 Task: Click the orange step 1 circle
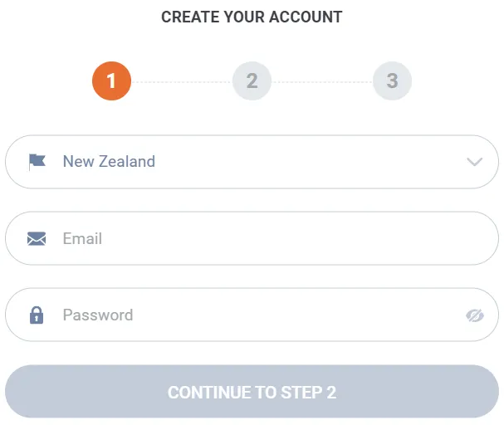pos(111,81)
